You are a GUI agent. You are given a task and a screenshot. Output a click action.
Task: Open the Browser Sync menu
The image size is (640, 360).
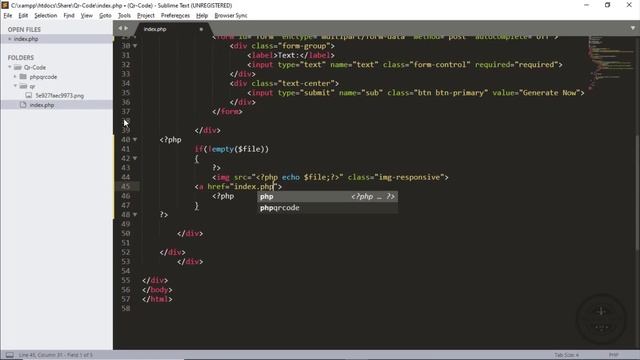(x=231, y=16)
